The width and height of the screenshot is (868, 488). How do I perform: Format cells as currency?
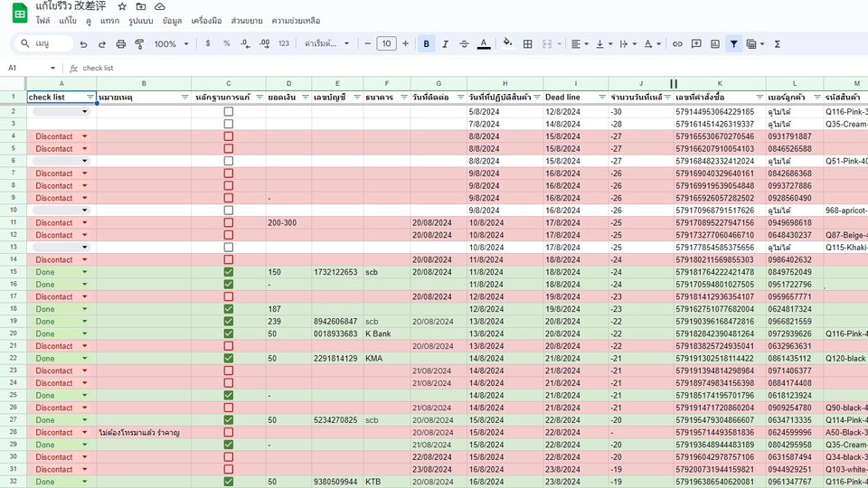pos(208,43)
